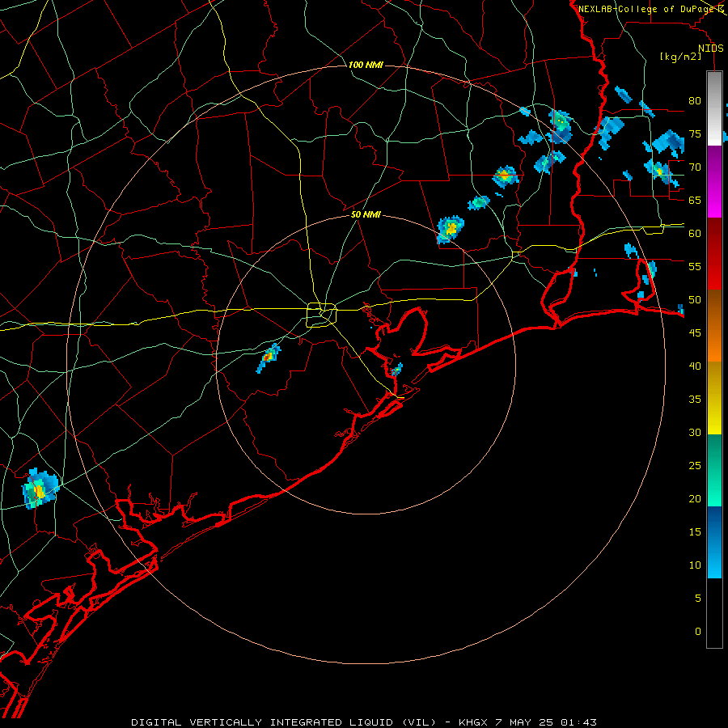728x728 pixels.
Task: Click the Houston loop highway box at radar center
Action: click(x=322, y=315)
